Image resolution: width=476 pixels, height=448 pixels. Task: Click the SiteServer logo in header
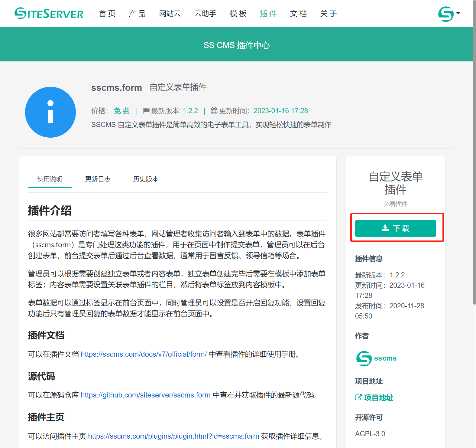pos(49,14)
